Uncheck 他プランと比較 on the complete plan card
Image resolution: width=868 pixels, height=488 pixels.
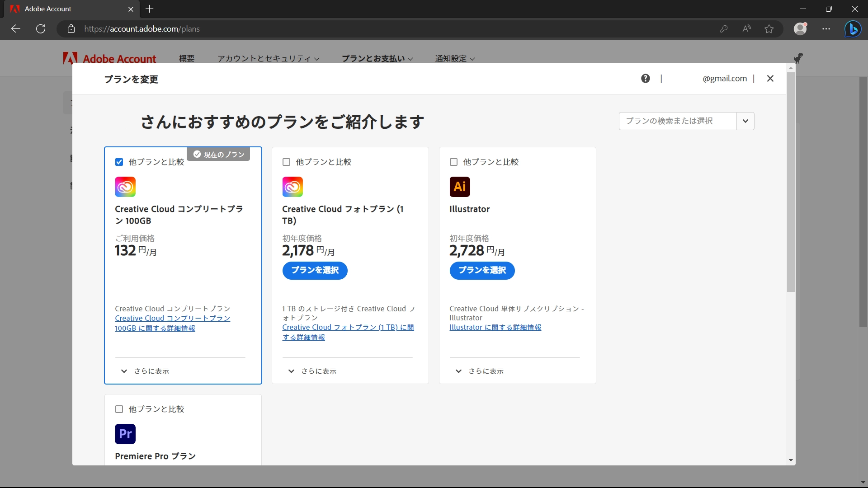coord(119,162)
